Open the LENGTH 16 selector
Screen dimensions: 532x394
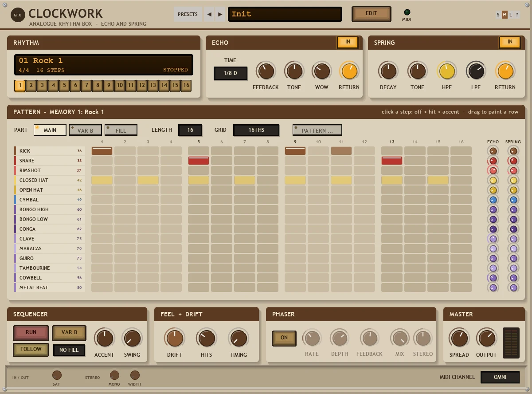tap(190, 130)
